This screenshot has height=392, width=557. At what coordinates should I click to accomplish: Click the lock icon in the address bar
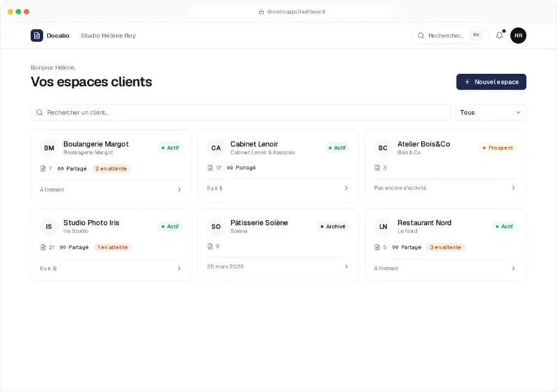[x=262, y=12]
